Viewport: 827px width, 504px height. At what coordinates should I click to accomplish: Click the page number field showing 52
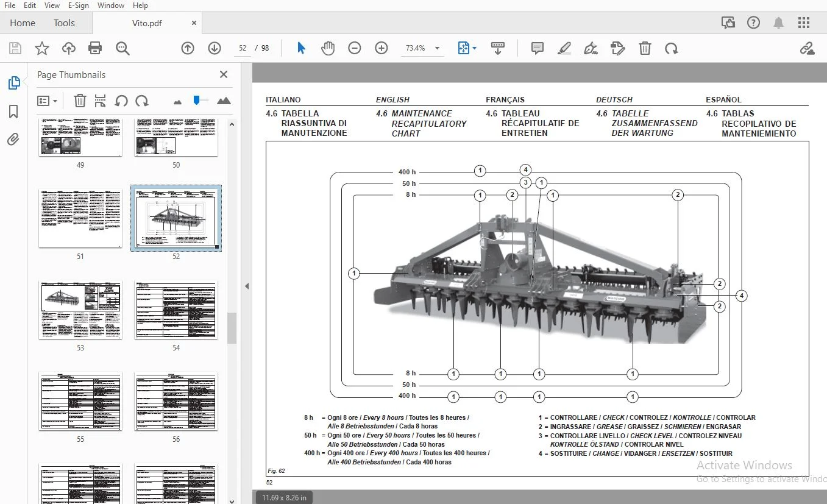(243, 48)
